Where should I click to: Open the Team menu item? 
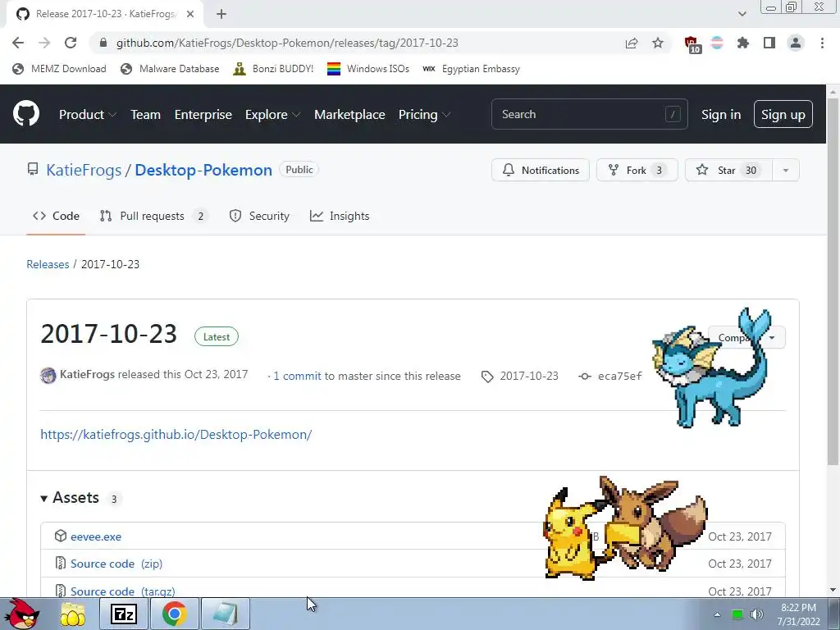tap(146, 115)
